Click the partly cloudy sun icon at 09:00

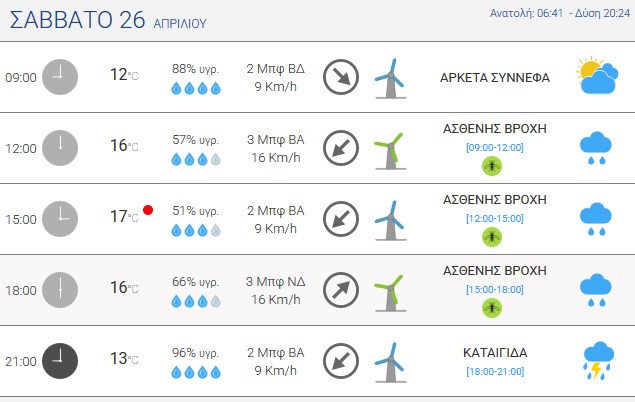[597, 75]
